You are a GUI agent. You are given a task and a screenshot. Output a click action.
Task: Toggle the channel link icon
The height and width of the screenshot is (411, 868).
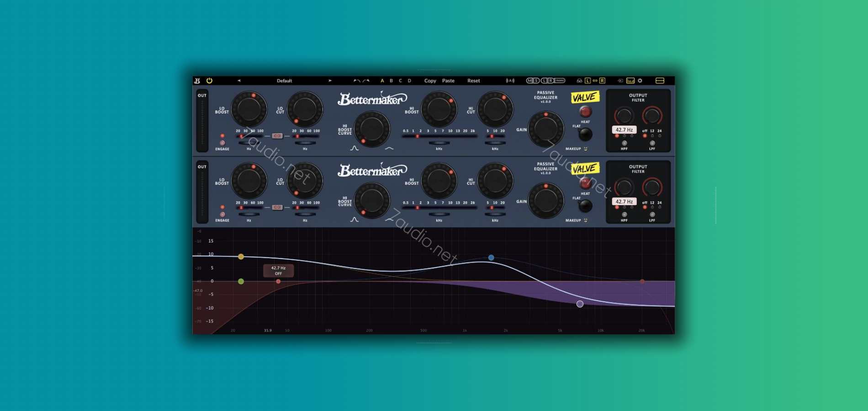595,80
